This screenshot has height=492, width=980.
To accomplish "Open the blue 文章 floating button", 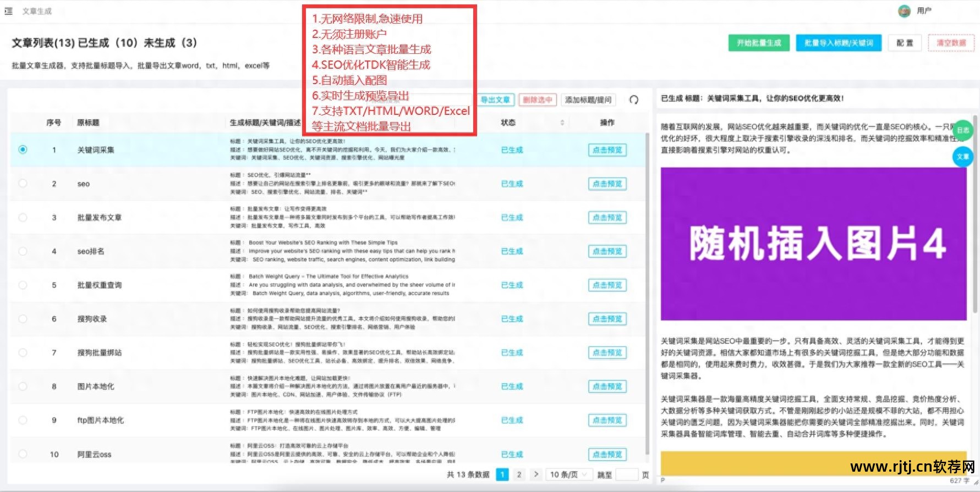I will click(x=962, y=157).
